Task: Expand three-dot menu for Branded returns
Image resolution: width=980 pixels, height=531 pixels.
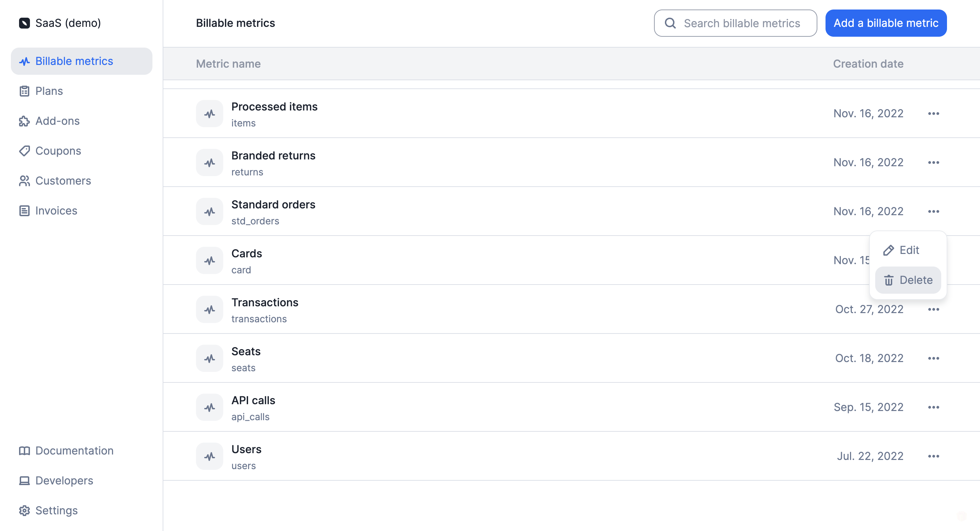Action: coord(934,163)
